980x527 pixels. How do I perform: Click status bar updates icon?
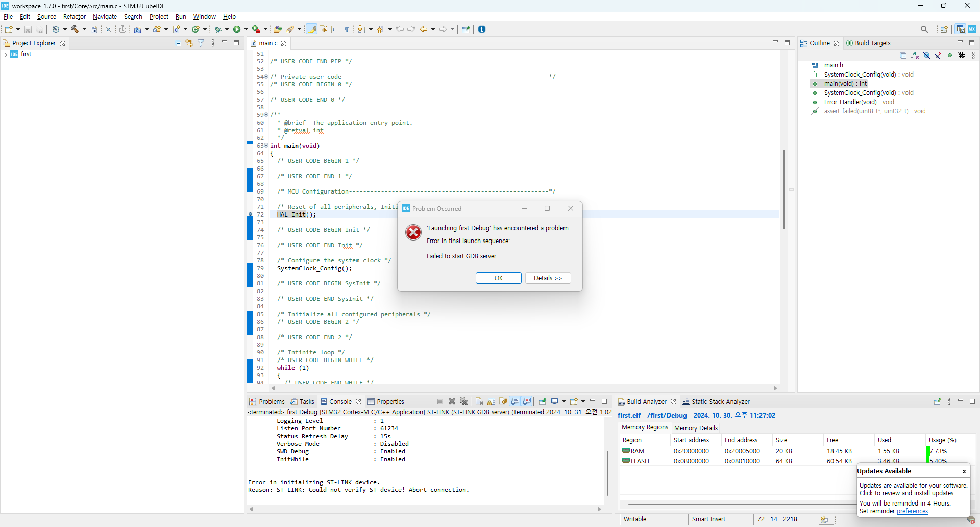824,519
